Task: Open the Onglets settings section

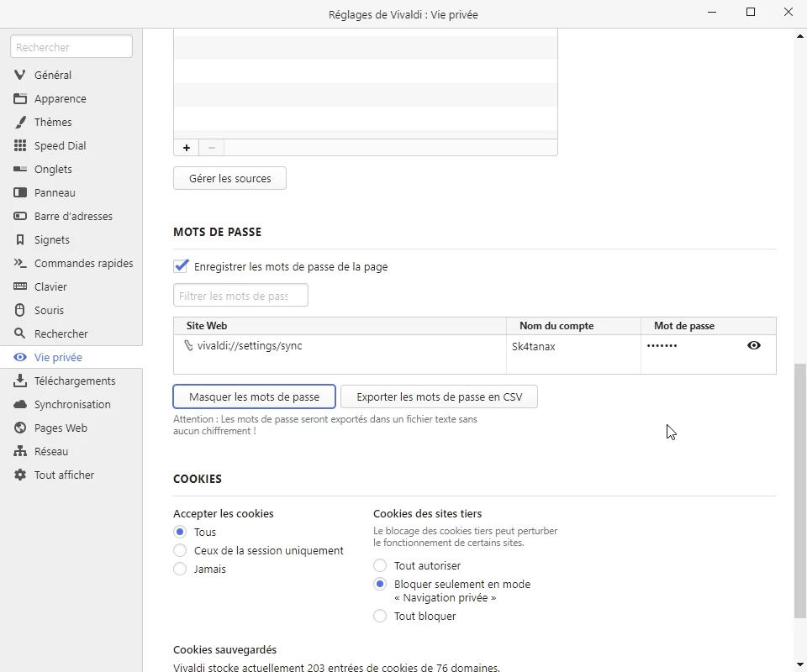Action: [x=71, y=169]
